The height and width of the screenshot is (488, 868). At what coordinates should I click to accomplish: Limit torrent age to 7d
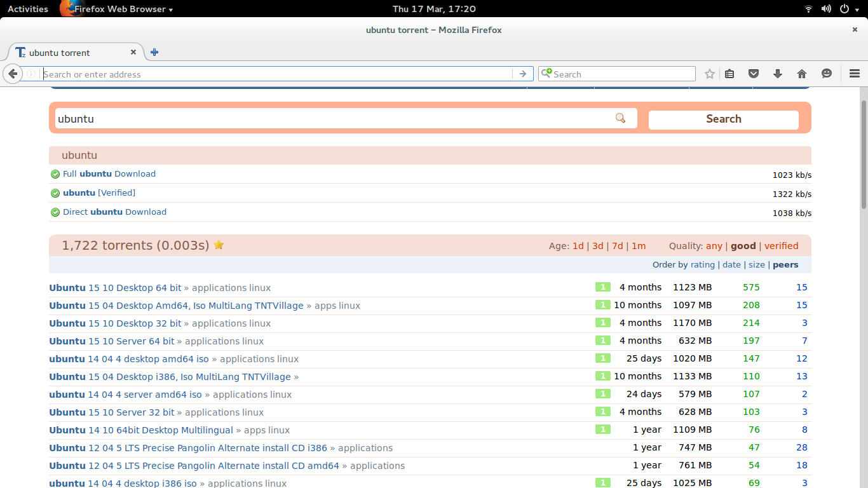coord(617,246)
